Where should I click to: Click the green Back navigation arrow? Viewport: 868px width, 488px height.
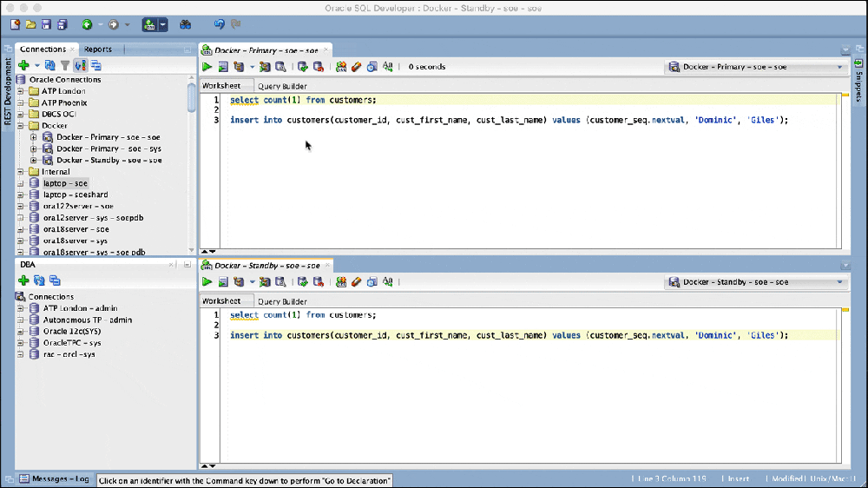(x=87, y=24)
